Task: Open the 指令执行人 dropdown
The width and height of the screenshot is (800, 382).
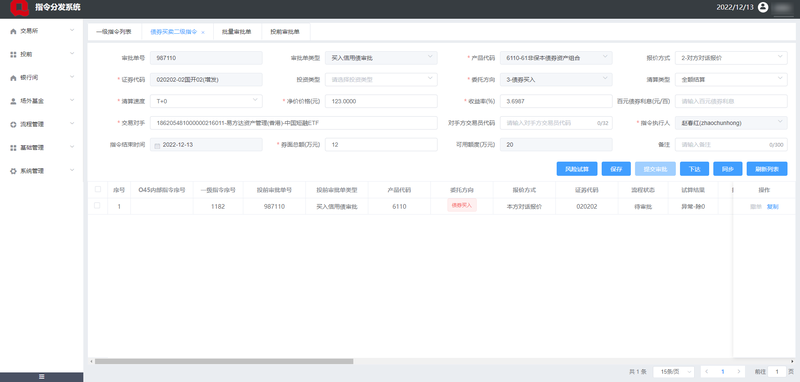Action: pos(731,123)
